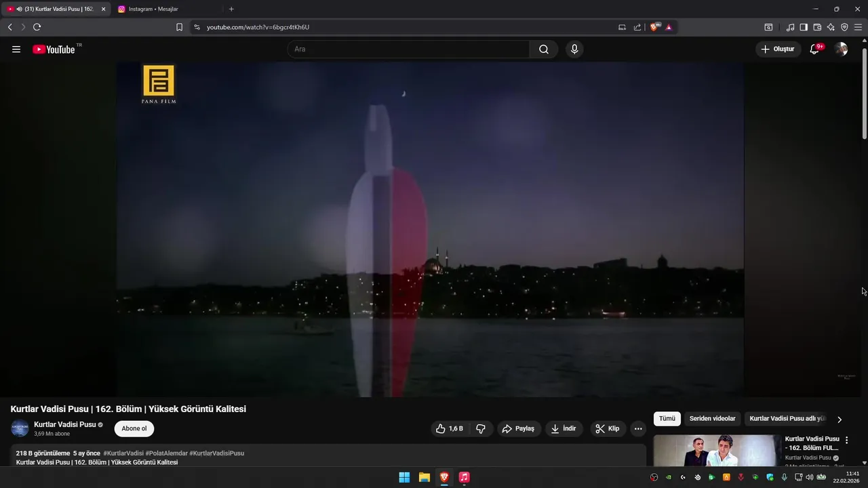Screen dimensions: 868x488
Task: Like the video with 1,6 B likes
Action: (449, 428)
